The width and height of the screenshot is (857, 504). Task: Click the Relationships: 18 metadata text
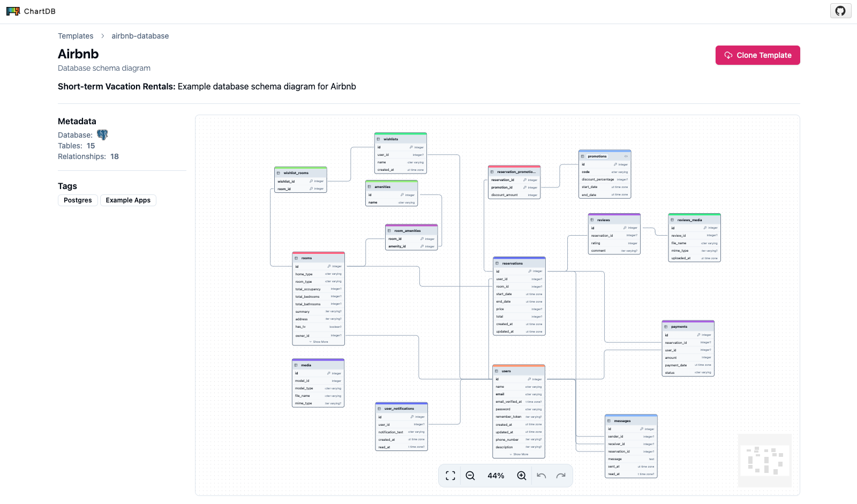coord(88,156)
